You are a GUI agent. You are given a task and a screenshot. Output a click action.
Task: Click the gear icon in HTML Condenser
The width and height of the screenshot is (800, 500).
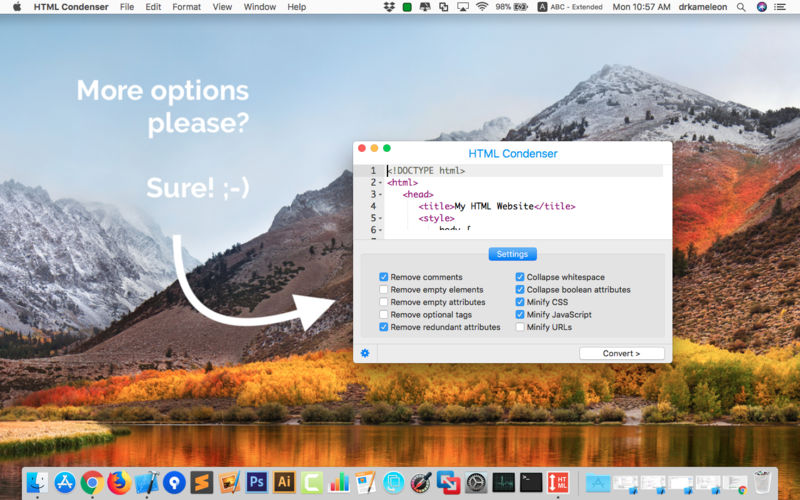365,353
